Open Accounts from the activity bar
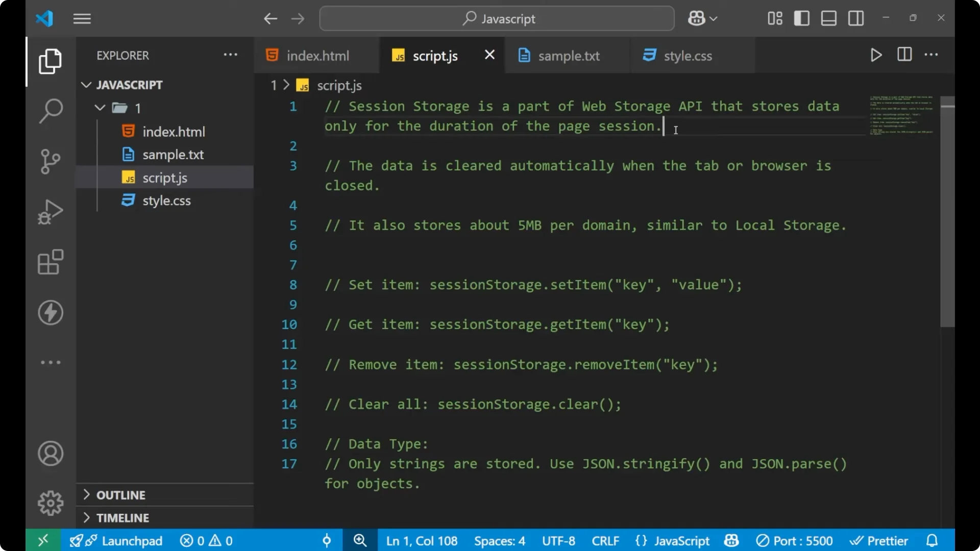Viewport: 980px width, 551px height. tap(50, 454)
